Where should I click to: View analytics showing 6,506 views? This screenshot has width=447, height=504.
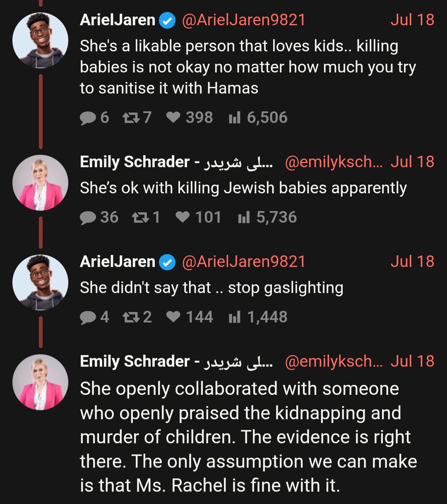[x=258, y=118]
